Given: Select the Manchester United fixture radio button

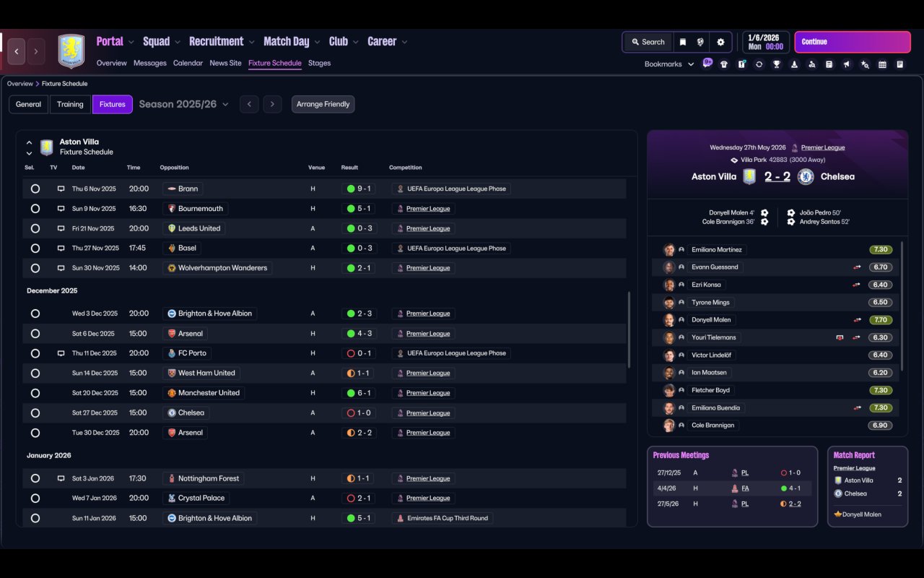Looking at the screenshot, I should [35, 393].
